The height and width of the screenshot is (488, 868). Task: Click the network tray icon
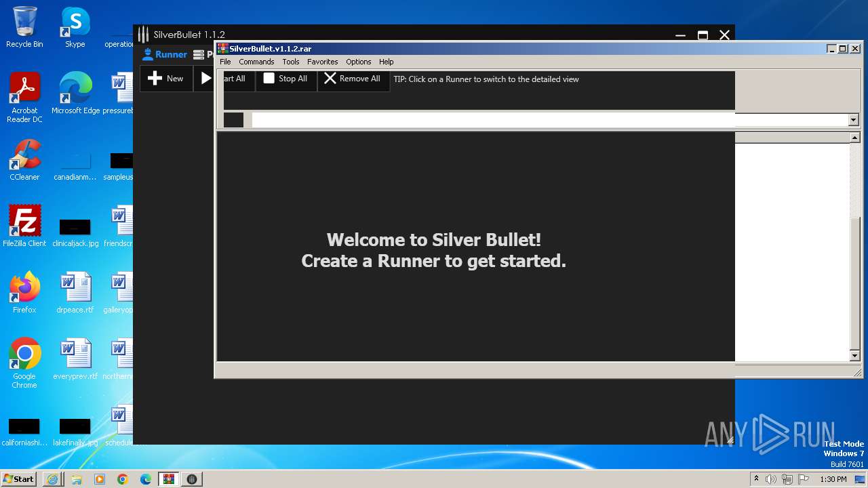click(787, 479)
